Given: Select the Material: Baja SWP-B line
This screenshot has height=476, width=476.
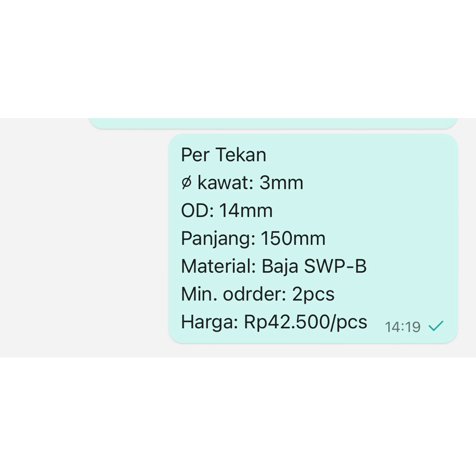Looking at the screenshot, I should (274, 266).
